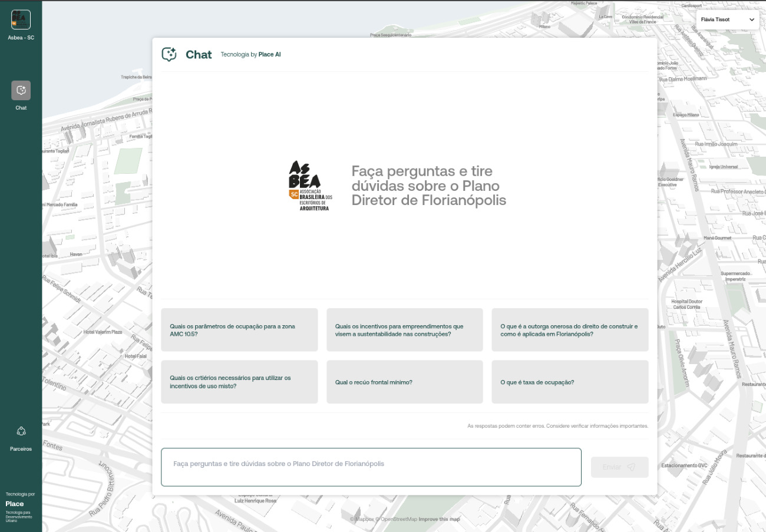Screen dimensions: 766x532
Task: Click the ASBEA association logo image
Action: tap(311, 186)
